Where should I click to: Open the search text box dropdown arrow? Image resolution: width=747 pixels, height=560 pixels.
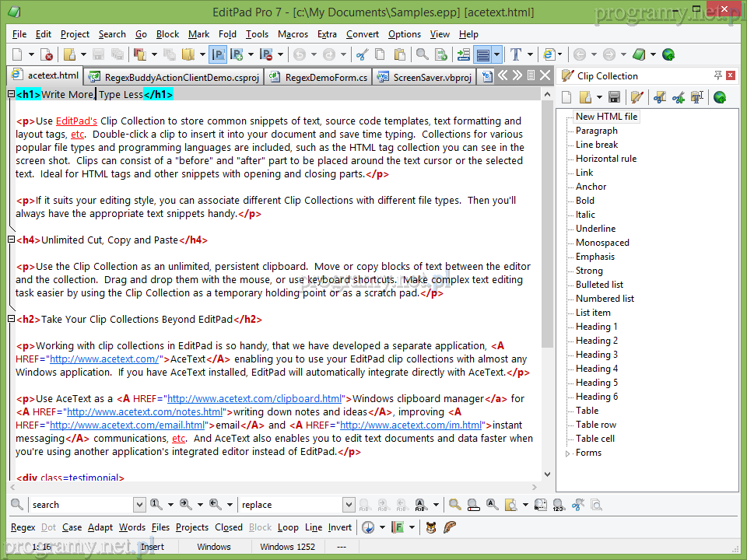[139, 505]
